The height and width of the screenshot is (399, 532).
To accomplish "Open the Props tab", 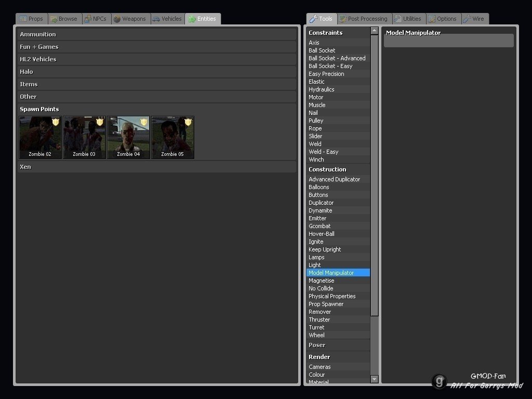I will tap(31, 19).
